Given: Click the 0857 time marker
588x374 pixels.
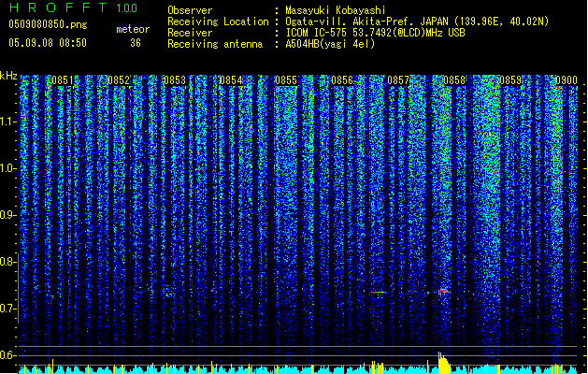Looking at the screenshot, I should click(398, 80).
